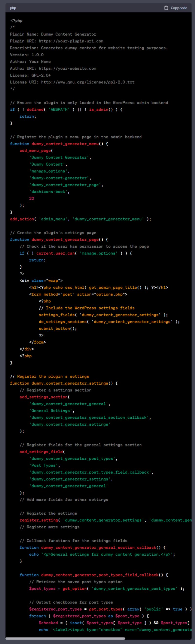The image size is (195, 644).
Task: Click the add_menu_page( call
Action: (36, 150)
